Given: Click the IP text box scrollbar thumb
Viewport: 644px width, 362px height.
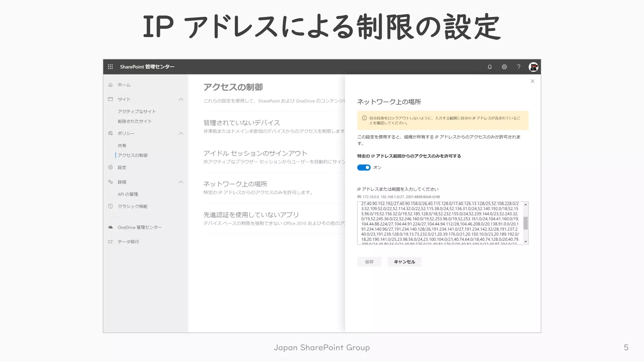Looking at the screenshot, I should (525, 223).
